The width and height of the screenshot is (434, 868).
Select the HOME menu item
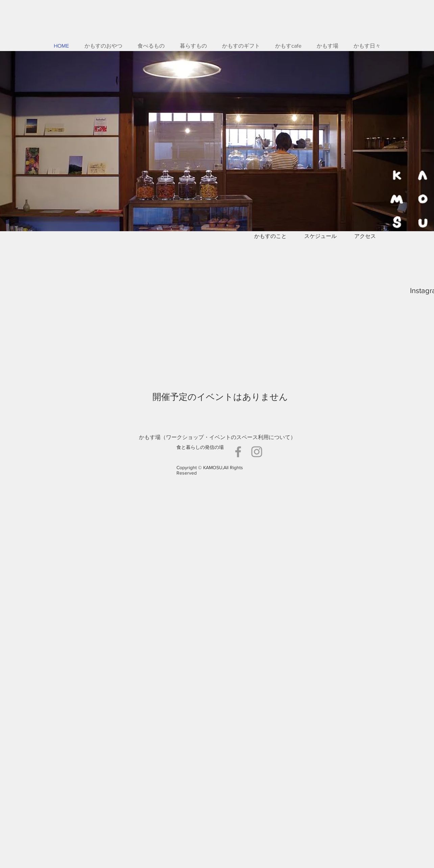click(x=61, y=46)
